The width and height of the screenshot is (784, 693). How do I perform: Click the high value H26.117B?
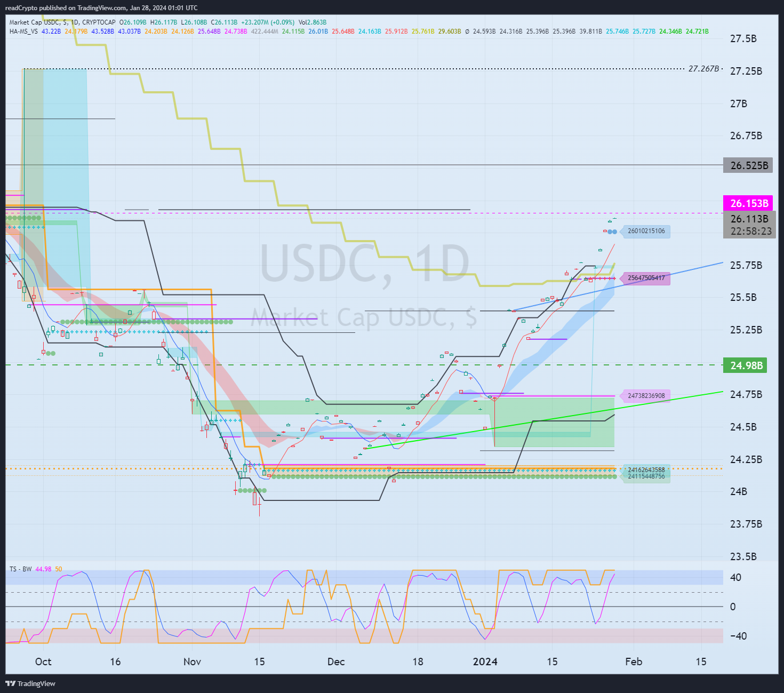pos(164,22)
